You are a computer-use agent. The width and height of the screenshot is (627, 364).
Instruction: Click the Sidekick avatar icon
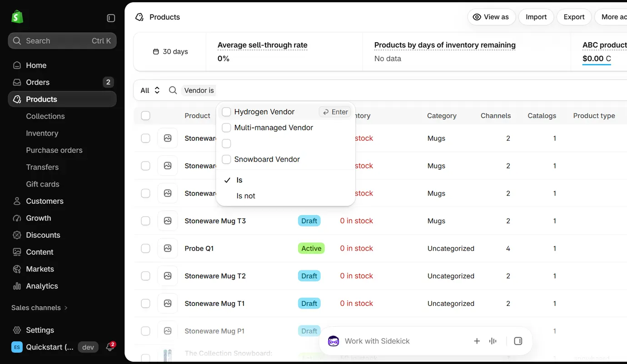[x=333, y=341]
